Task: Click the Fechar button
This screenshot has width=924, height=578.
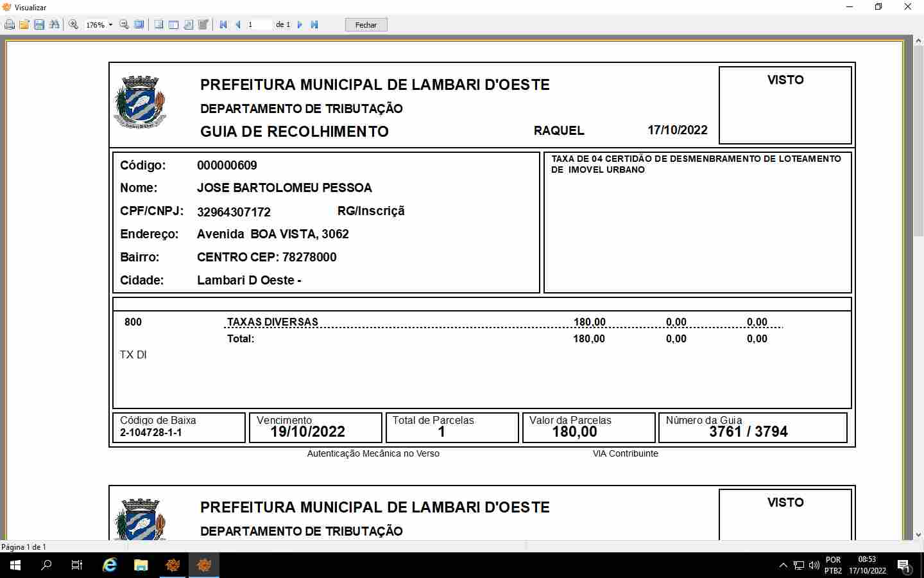Action: coord(366,25)
